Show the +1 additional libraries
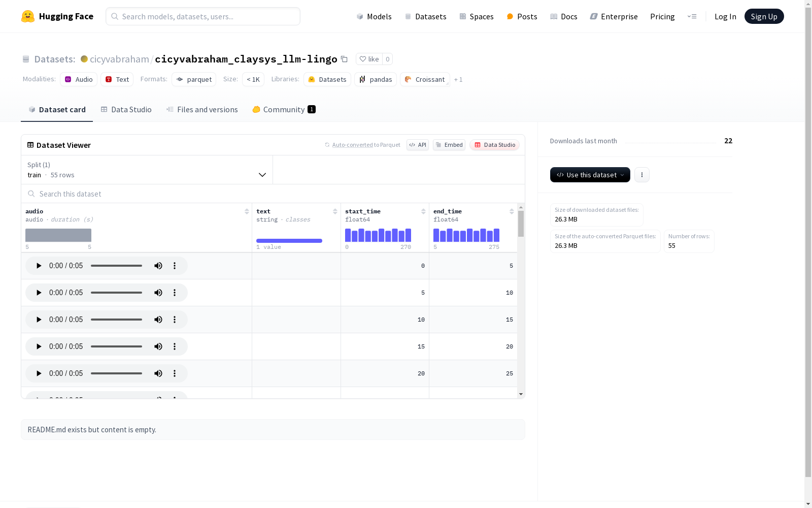Image resolution: width=812 pixels, height=508 pixels. tap(458, 79)
